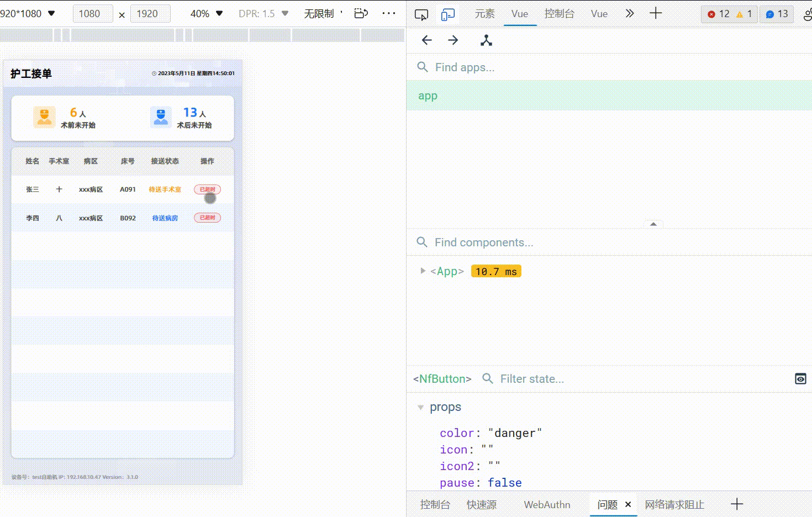Select the app entry in the apps list
Image resolution: width=812 pixels, height=517 pixels.
tap(428, 95)
